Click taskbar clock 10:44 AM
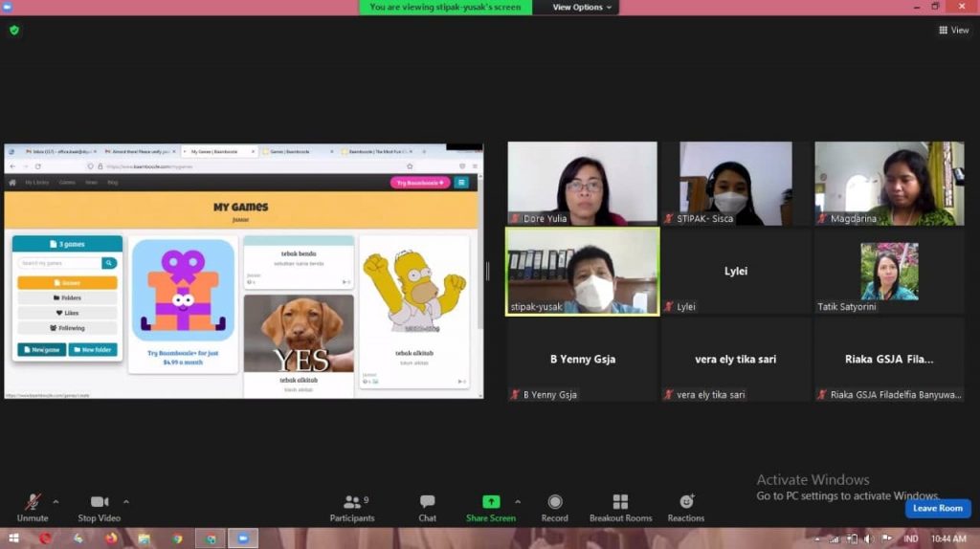This screenshot has height=549, width=980. click(948, 538)
